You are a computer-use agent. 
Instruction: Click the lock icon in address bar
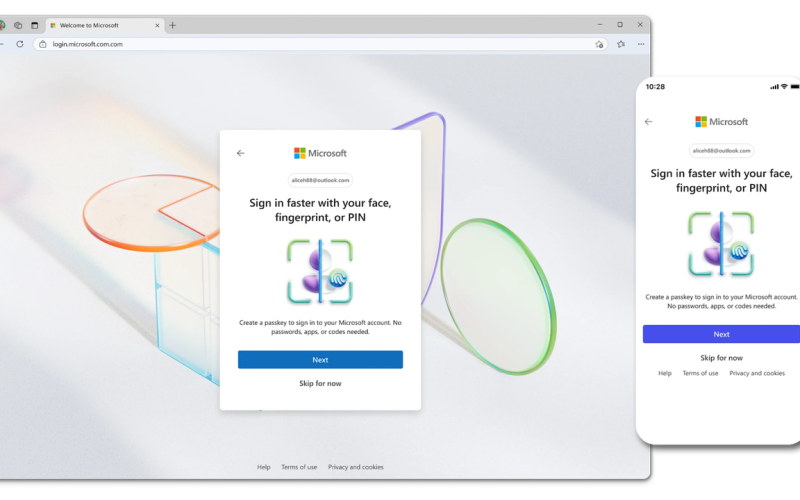tap(43, 44)
